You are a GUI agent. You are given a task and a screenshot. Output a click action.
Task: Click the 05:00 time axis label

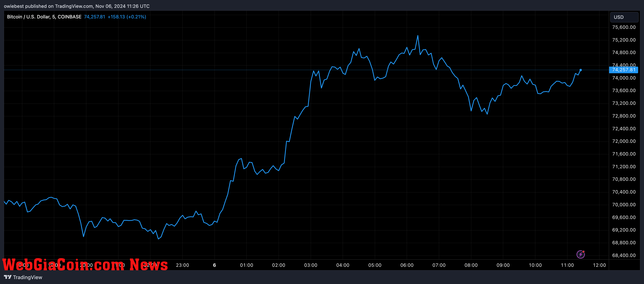pyautogui.click(x=375, y=265)
